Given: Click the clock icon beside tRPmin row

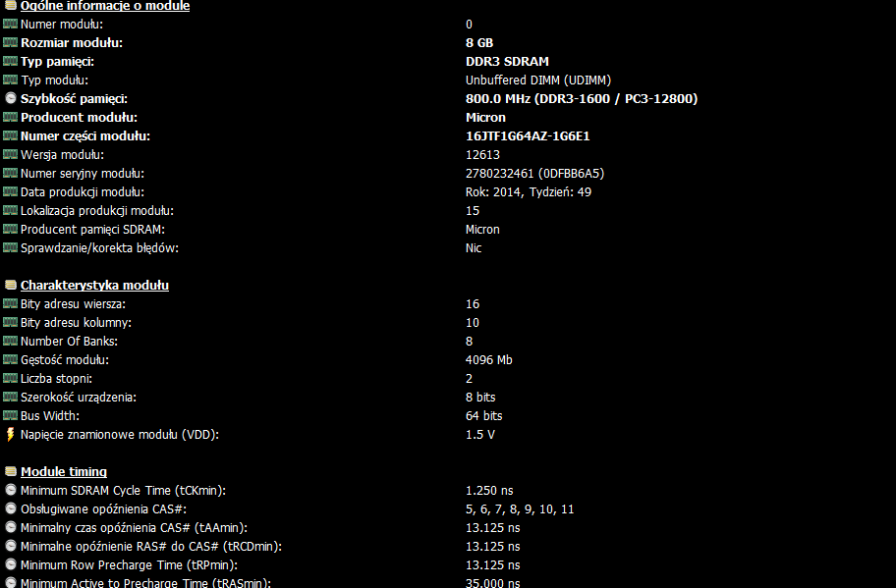Looking at the screenshot, I should 10,564.
